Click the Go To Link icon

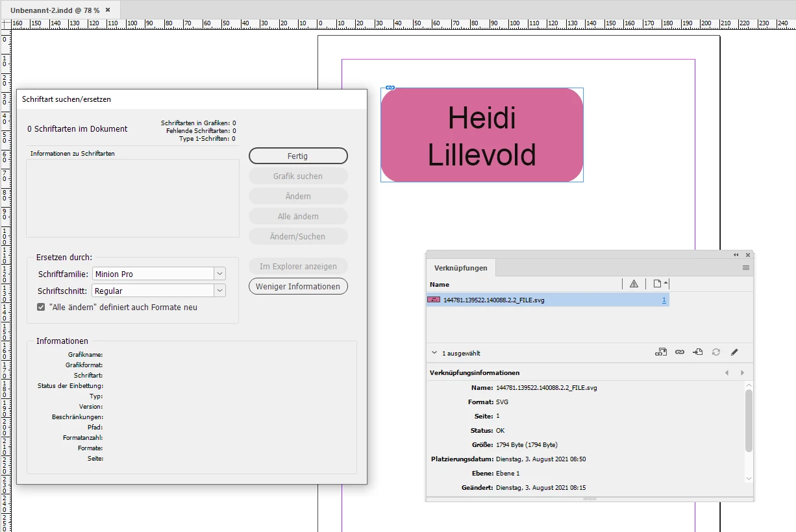point(697,352)
